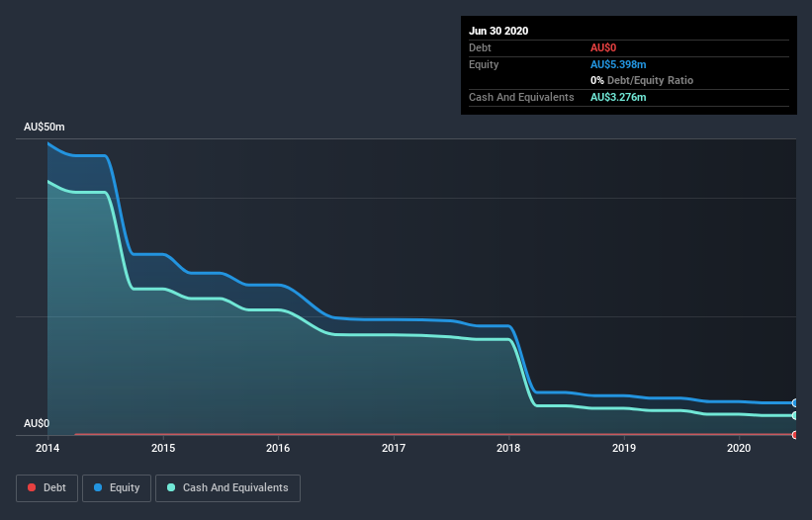Image resolution: width=812 pixels, height=520 pixels.
Task: Click the 2019 x-axis label
Action: point(624,448)
